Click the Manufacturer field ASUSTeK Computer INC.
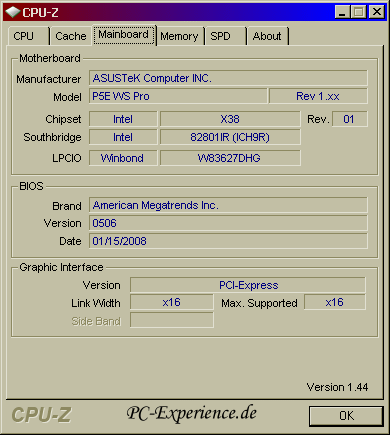 click(x=228, y=78)
